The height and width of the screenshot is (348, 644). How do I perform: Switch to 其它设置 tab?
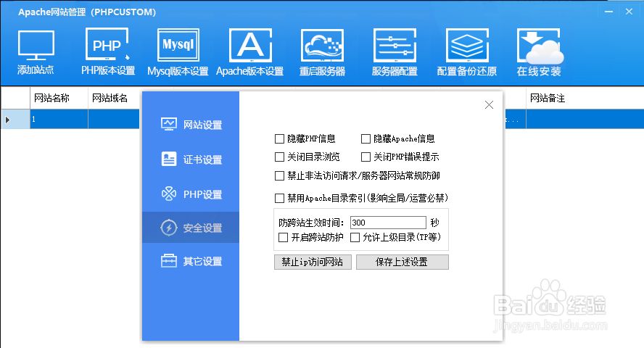point(191,261)
